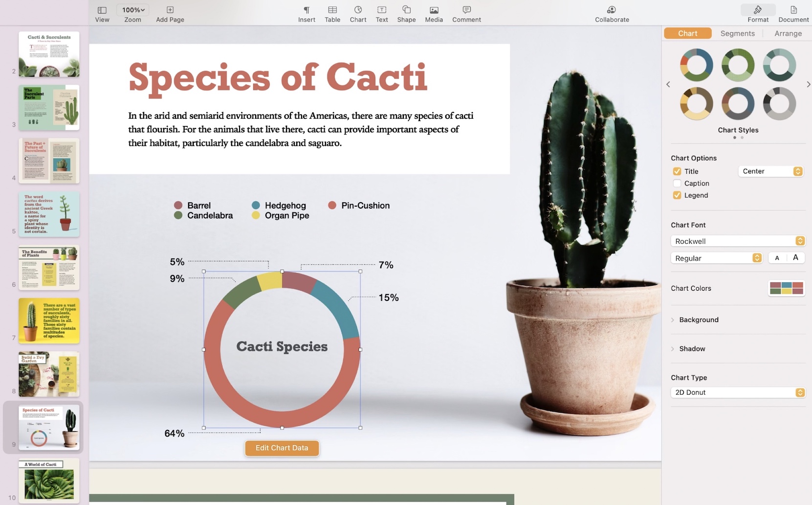Open the Chart Colors swatch
The height and width of the screenshot is (505, 812).
[x=786, y=288]
